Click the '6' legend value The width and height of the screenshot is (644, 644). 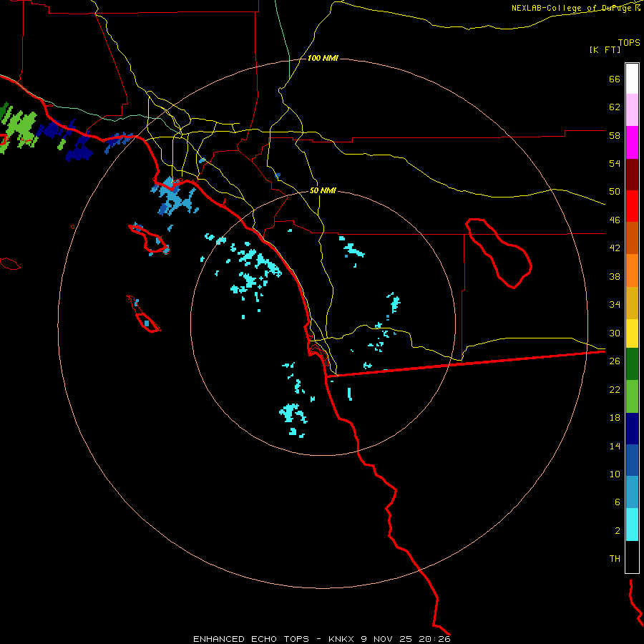click(x=618, y=502)
